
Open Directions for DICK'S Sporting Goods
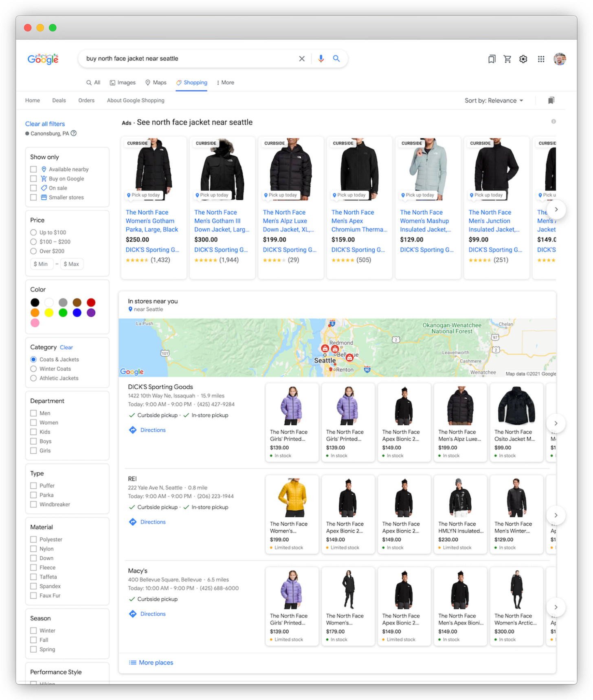click(x=153, y=430)
